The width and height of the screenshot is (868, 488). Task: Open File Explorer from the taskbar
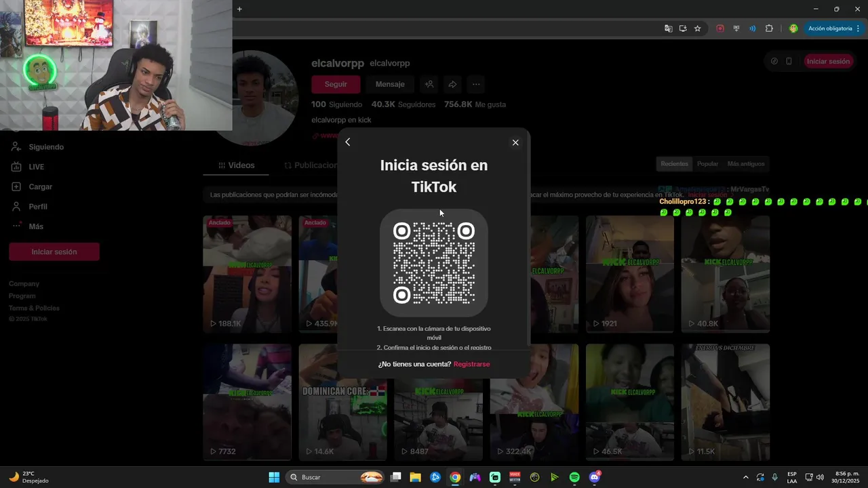pos(415,477)
